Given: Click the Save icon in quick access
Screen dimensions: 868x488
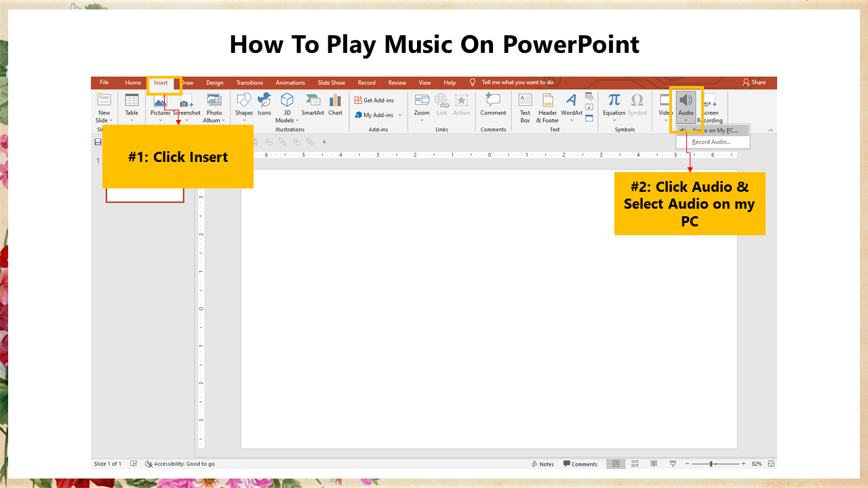Looking at the screenshot, I should tap(98, 142).
